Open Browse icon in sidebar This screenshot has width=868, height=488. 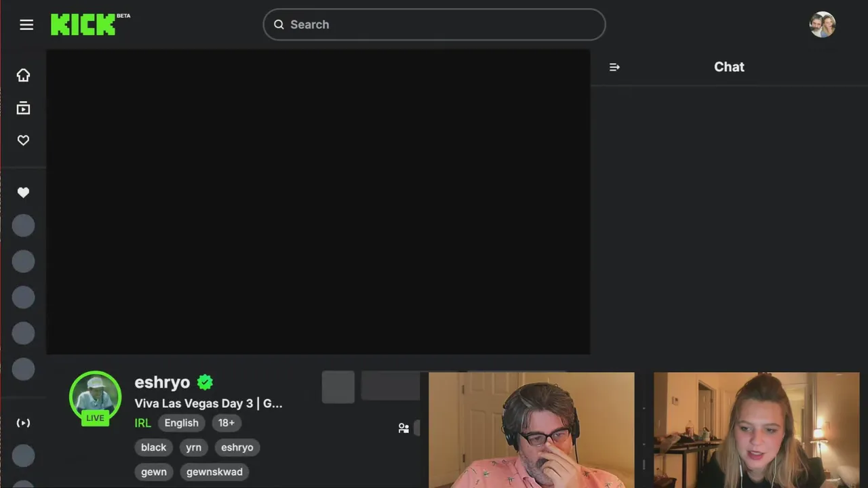24,108
